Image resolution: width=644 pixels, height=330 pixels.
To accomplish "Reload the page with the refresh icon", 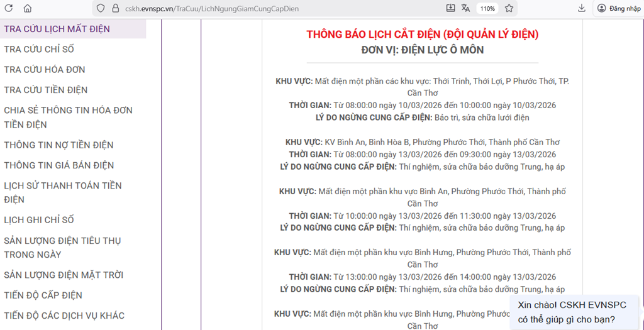I will pos(8,8).
